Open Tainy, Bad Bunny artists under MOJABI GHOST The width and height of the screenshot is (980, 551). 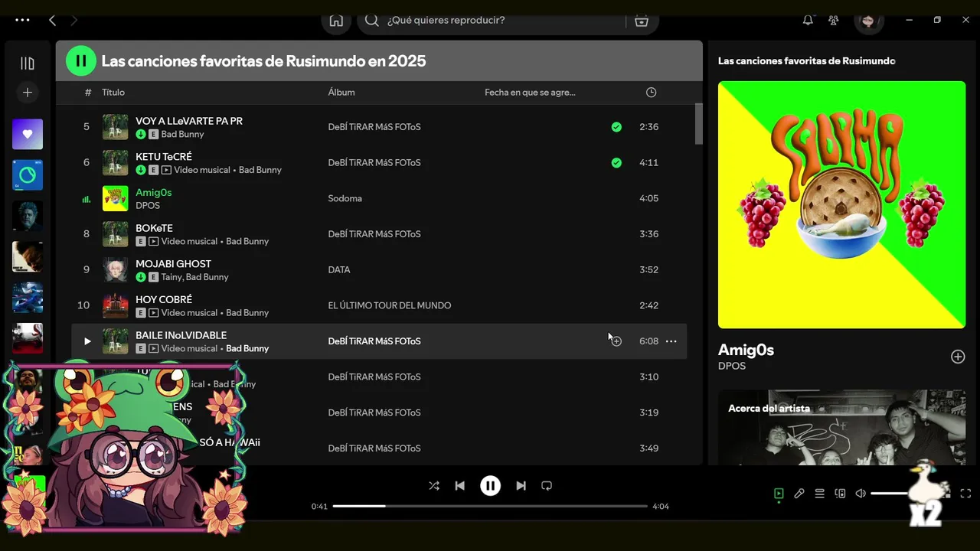194,277
